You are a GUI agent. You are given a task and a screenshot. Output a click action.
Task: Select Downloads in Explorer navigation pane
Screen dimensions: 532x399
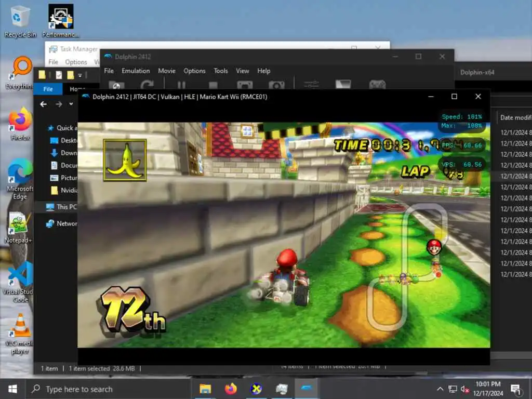[64, 153]
